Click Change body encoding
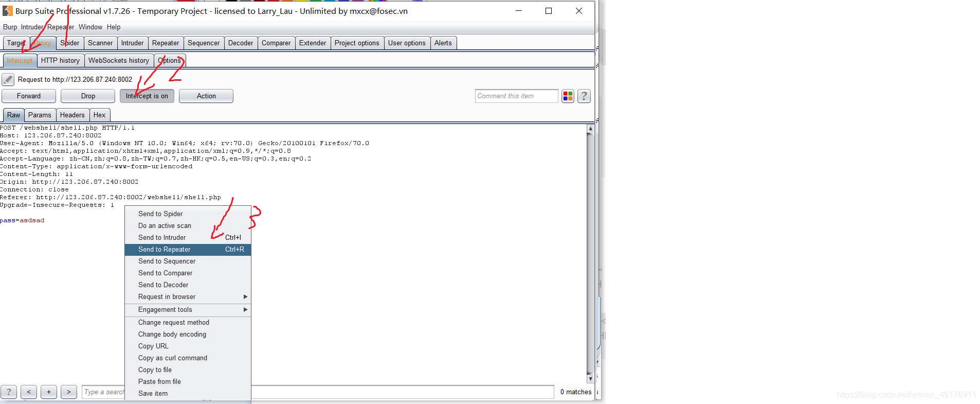Viewport: 980px width, 404px height. tap(188, 335)
